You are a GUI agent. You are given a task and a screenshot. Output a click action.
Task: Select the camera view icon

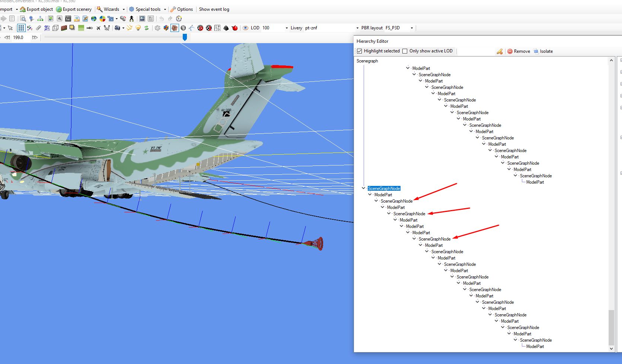pyautogui.click(x=117, y=28)
